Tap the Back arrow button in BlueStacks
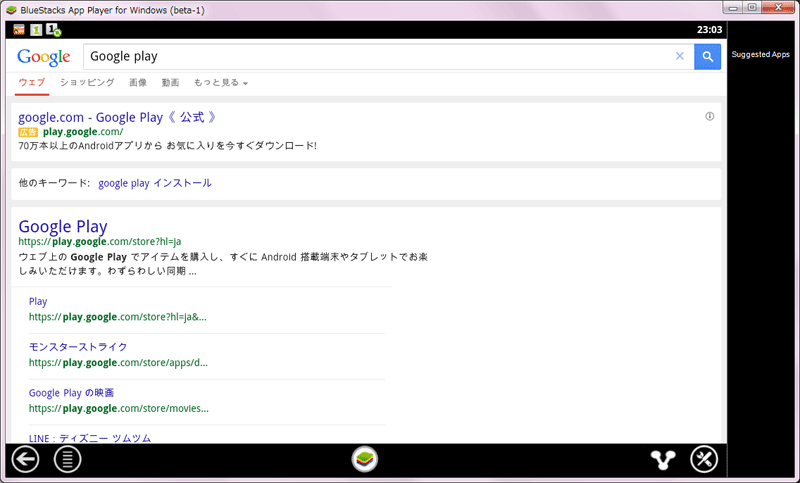Viewport: 800px width, 483px height. pos(25,460)
